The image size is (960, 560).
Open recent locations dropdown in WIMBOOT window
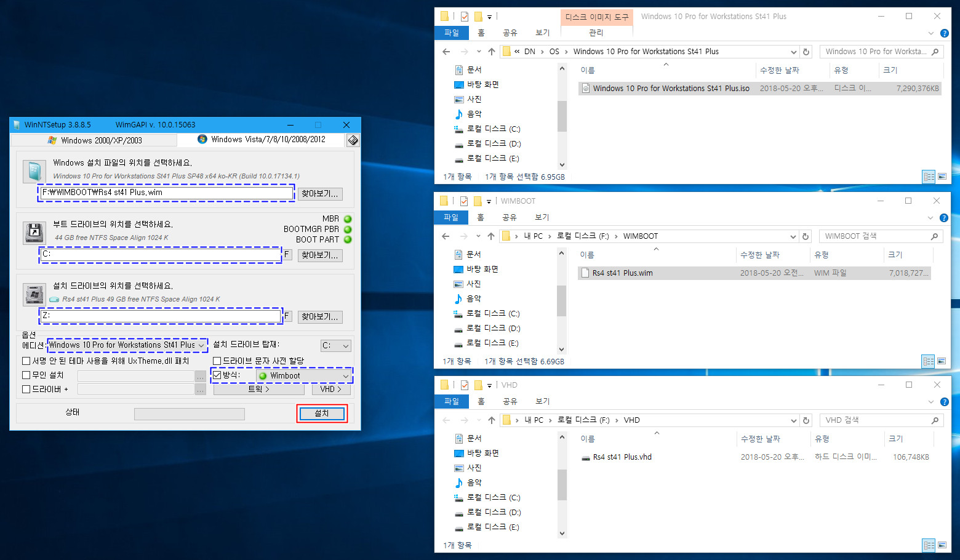pos(478,236)
